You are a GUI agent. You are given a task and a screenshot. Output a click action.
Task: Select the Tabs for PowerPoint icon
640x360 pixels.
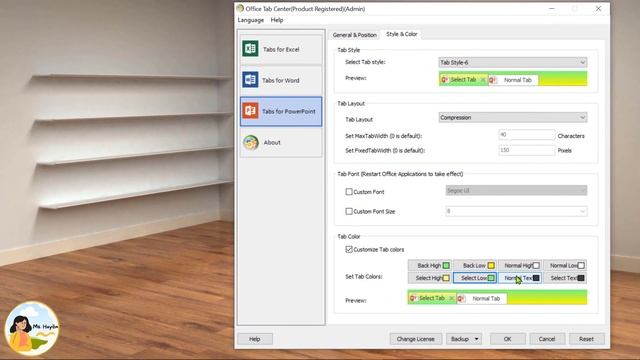(x=250, y=111)
